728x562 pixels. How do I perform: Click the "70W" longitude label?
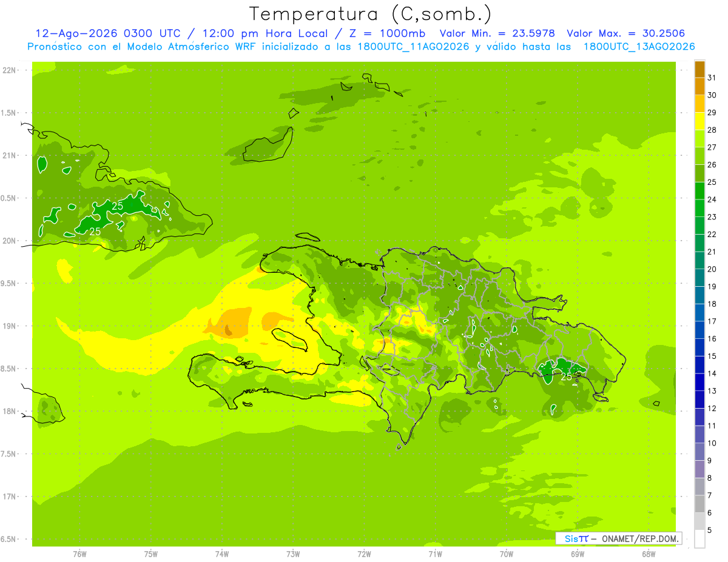pyautogui.click(x=507, y=554)
